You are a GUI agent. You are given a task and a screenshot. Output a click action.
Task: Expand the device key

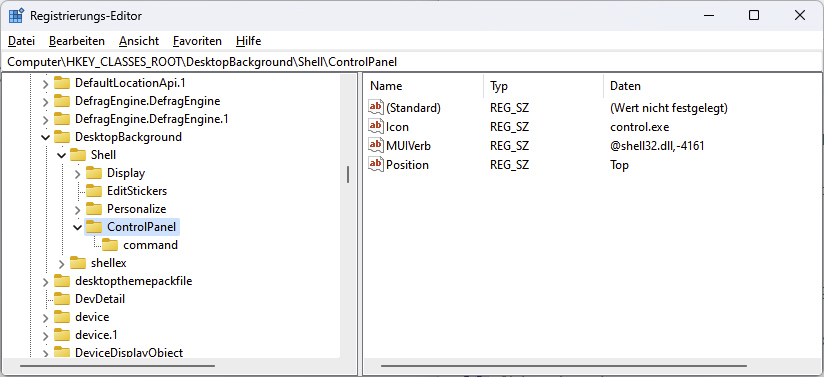pyautogui.click(x=46, y=317)
